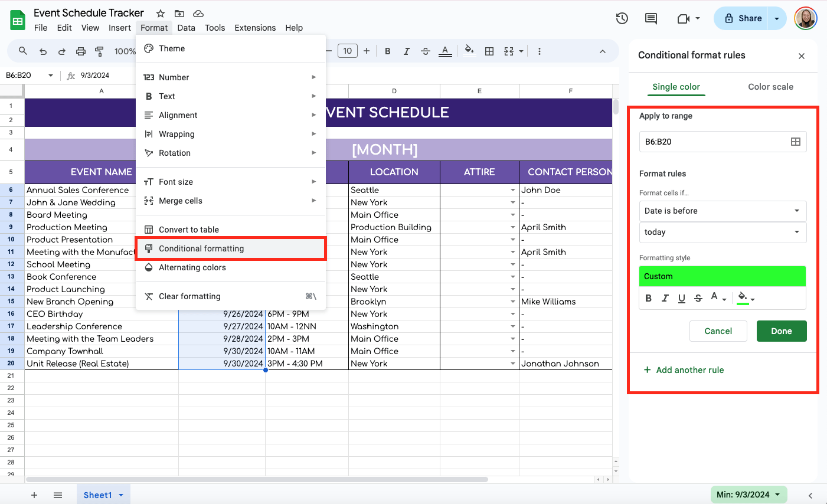Collapse the toolbar with the chevron
Viewport: 827px width, 504px height.
pyautogui.click(x=603, y=51)
